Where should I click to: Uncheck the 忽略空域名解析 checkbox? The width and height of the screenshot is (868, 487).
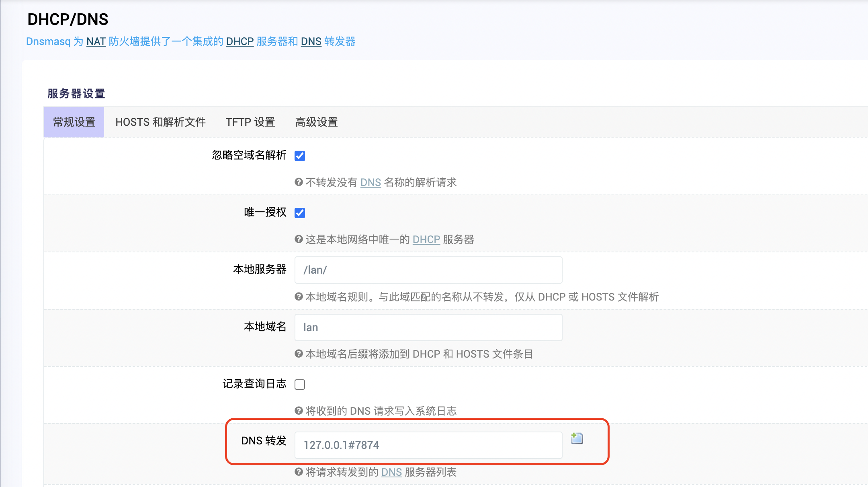[300, 156]
